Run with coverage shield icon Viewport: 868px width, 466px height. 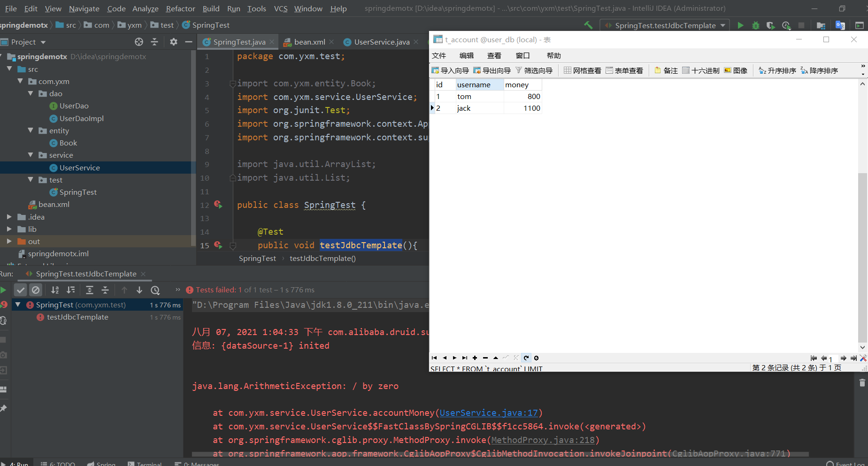click(770, 25)
